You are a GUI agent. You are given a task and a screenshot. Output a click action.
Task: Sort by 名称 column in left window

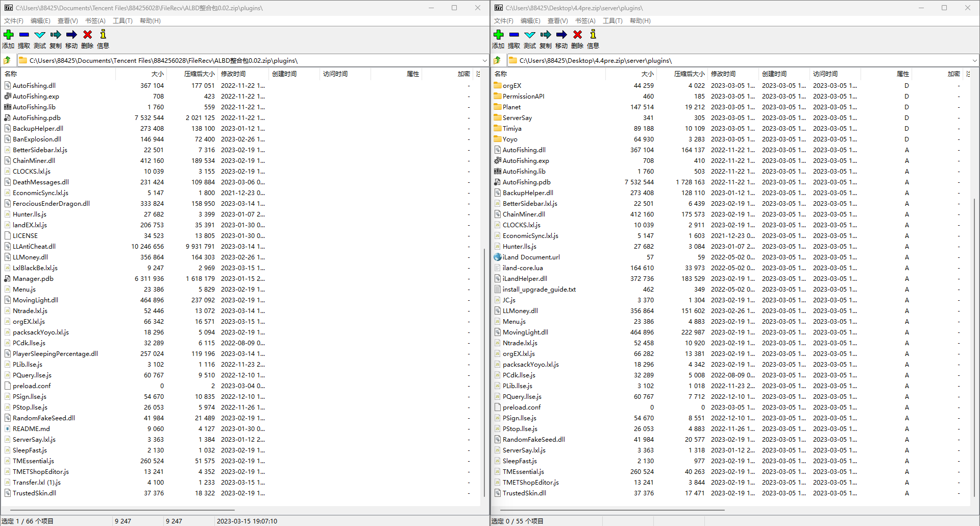tap(59, 74)
